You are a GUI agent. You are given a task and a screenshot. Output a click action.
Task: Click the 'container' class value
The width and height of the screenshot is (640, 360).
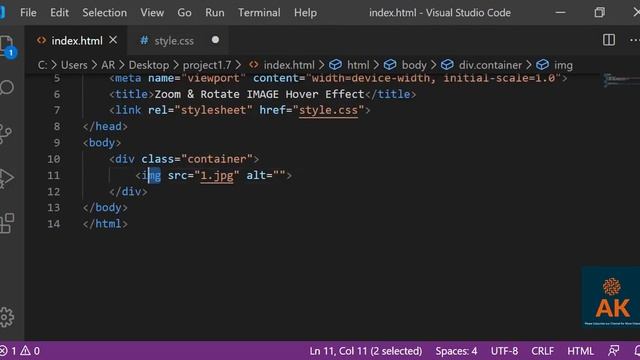tap(217, 159)
